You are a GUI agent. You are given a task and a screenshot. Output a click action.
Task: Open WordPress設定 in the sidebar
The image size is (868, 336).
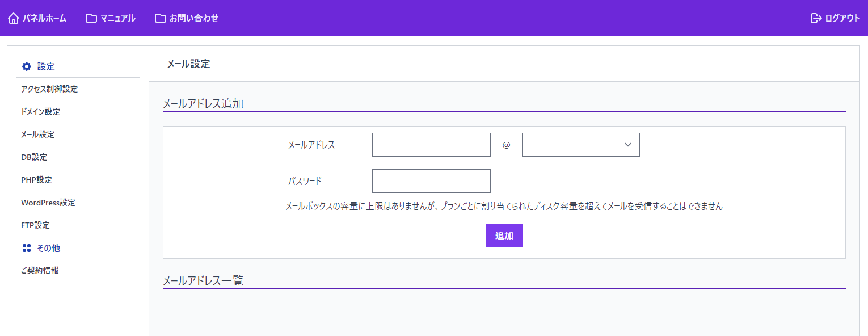pos(48,203)
